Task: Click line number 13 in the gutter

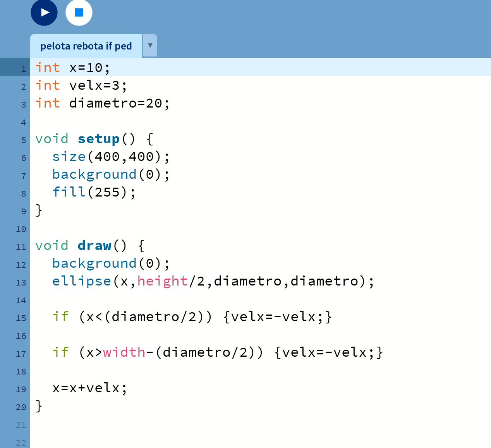Action: tap(21, 283)
